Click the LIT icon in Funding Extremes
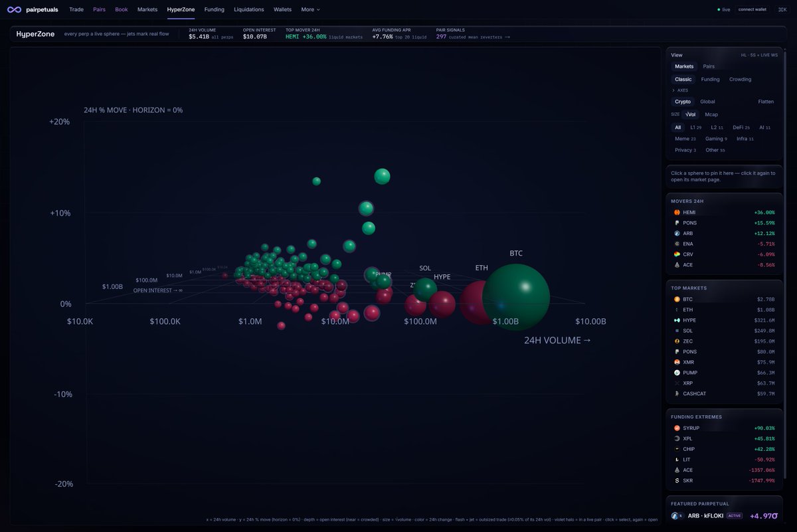 point(677,460)
